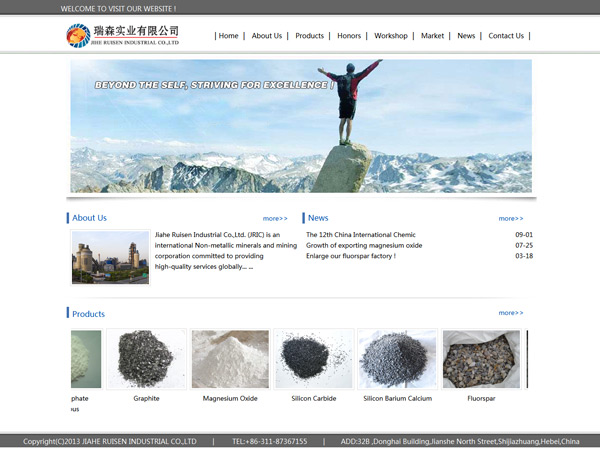Expand About Us with more>> link
This screenshot has width=600, height=450.
click(275, 218)
